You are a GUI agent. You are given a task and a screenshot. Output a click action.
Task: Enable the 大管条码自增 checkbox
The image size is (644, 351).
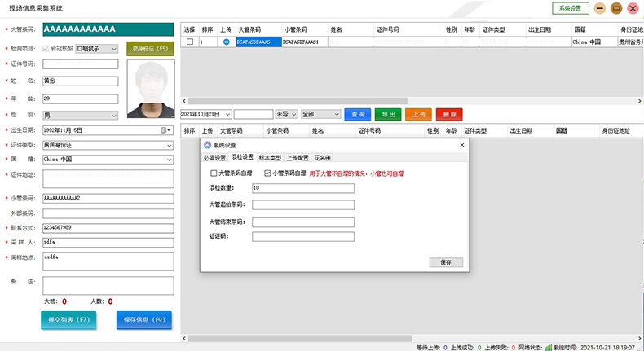coord(214,173)
